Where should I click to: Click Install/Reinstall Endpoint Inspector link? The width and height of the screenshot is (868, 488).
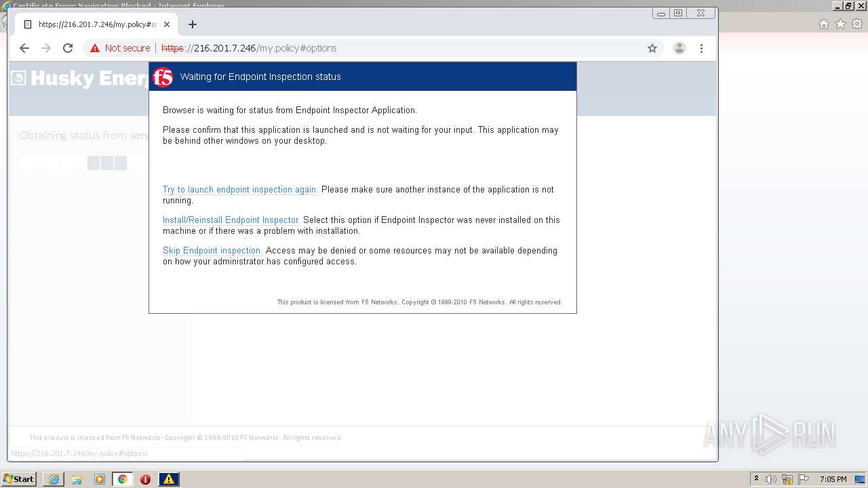click(x=231, y=220)
